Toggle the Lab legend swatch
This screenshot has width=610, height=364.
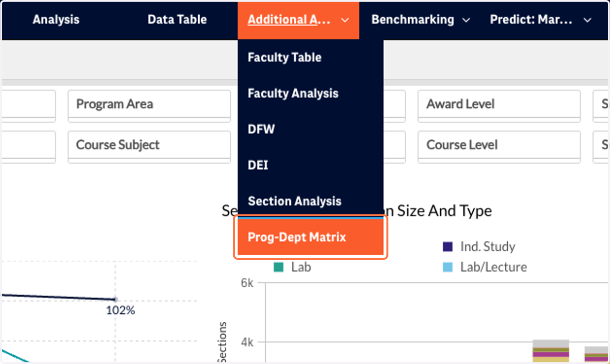(x=278, y=267)
